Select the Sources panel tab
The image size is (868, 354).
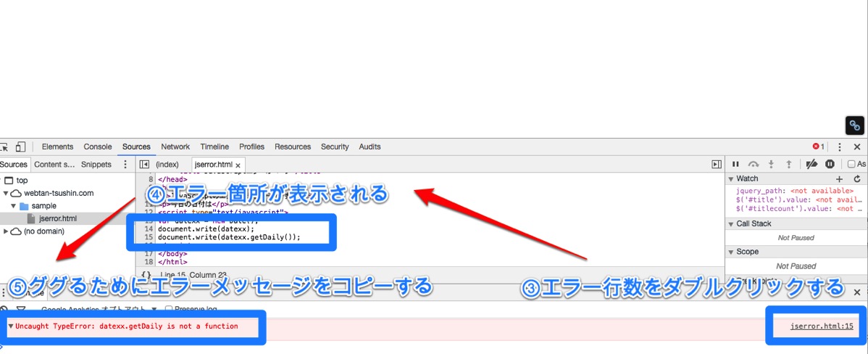coord(137,147)
